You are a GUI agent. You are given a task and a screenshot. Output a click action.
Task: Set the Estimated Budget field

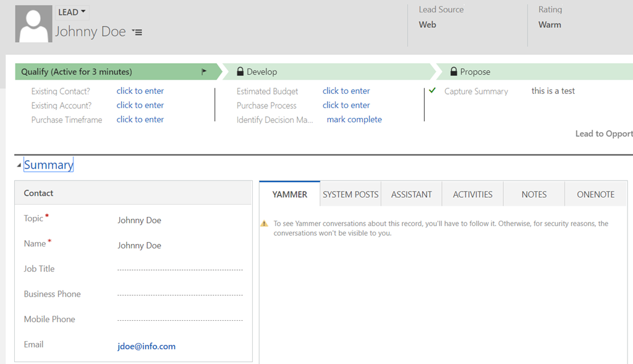point(346,91)
